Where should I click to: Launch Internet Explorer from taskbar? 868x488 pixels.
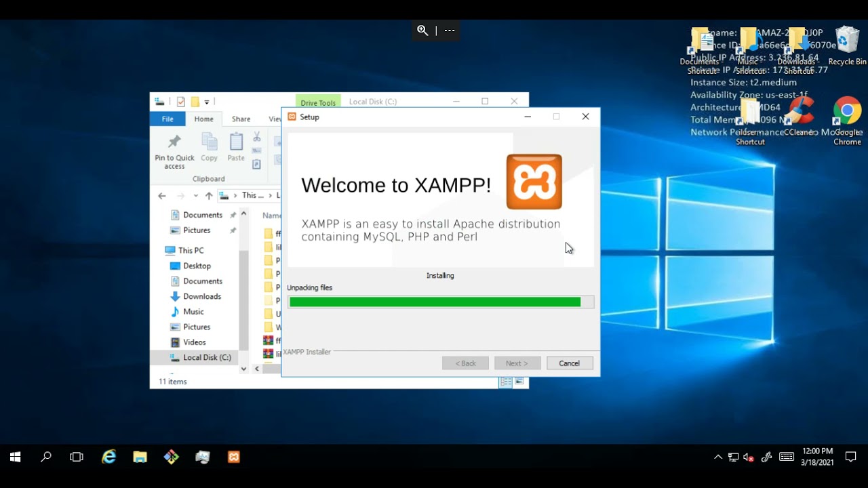pos(108,457)
